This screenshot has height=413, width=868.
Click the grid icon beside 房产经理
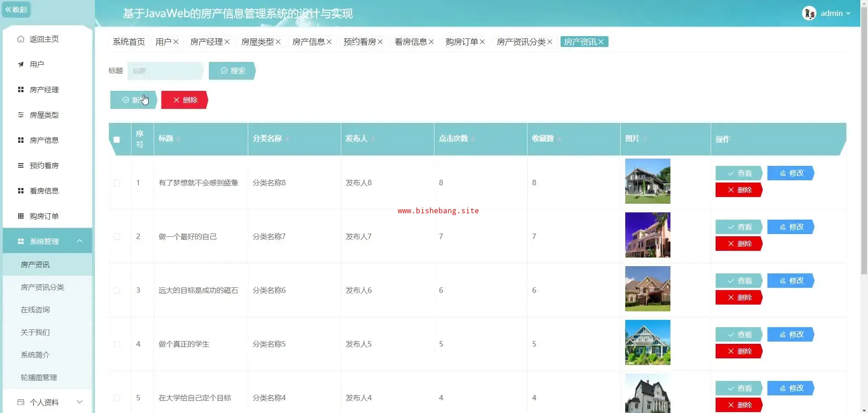(21, 90)
